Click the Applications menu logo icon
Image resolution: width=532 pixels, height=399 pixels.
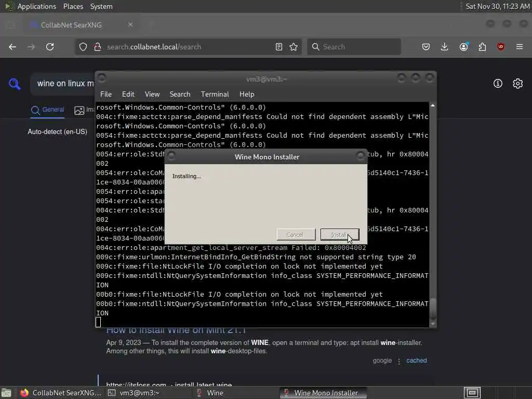[9, 6]
